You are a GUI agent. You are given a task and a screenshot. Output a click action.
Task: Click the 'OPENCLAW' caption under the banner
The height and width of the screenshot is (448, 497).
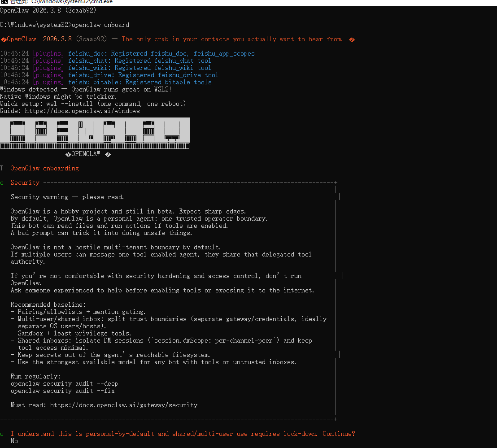point(86,154)
